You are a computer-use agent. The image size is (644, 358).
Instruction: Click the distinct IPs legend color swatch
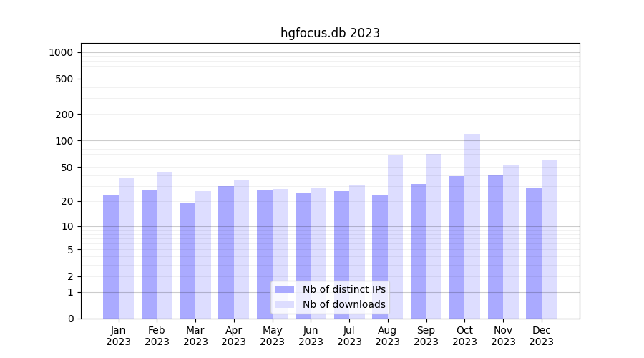pos(284,289)
